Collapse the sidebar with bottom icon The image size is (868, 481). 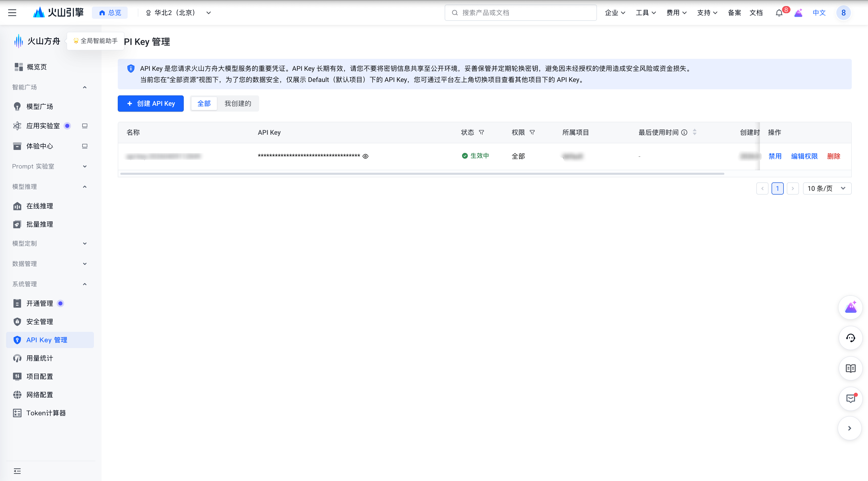pyautogui.click(x=17, y=471)
